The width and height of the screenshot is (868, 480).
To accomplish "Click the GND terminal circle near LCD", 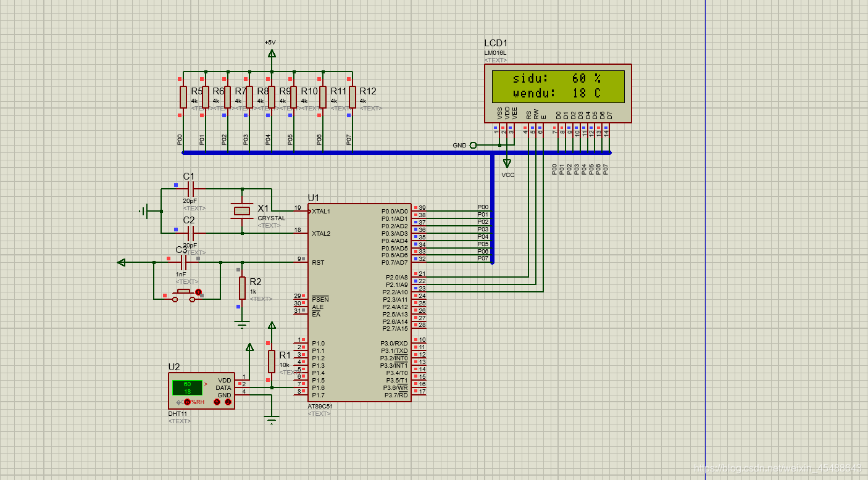I will [x=474, y=146].
